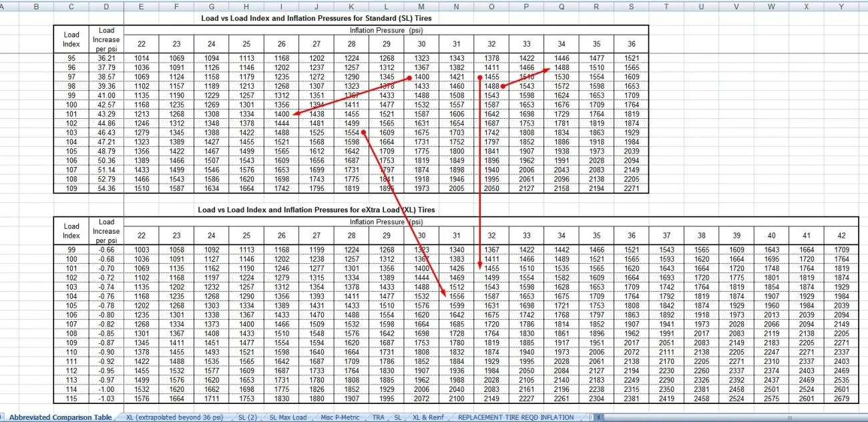Viewport: 868px width, 422px height.
Task: Select cell 2679 in XL table last row
Action: (x=841, y=399)
